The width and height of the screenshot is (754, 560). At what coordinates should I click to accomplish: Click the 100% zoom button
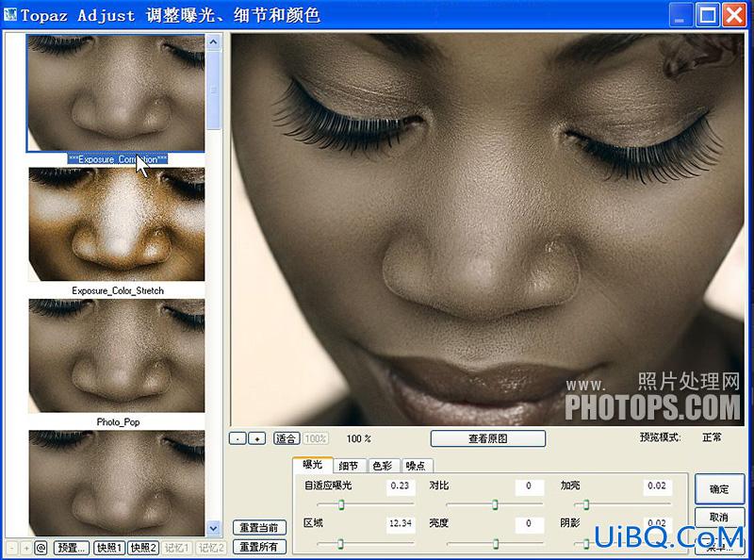(x=316, y=438)
